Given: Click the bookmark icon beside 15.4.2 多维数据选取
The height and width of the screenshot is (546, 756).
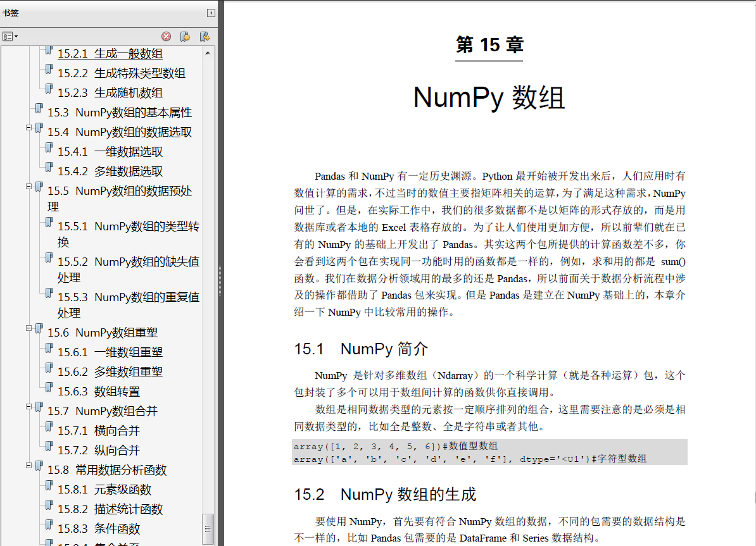Looking at the screenshot, I should 49,168.
